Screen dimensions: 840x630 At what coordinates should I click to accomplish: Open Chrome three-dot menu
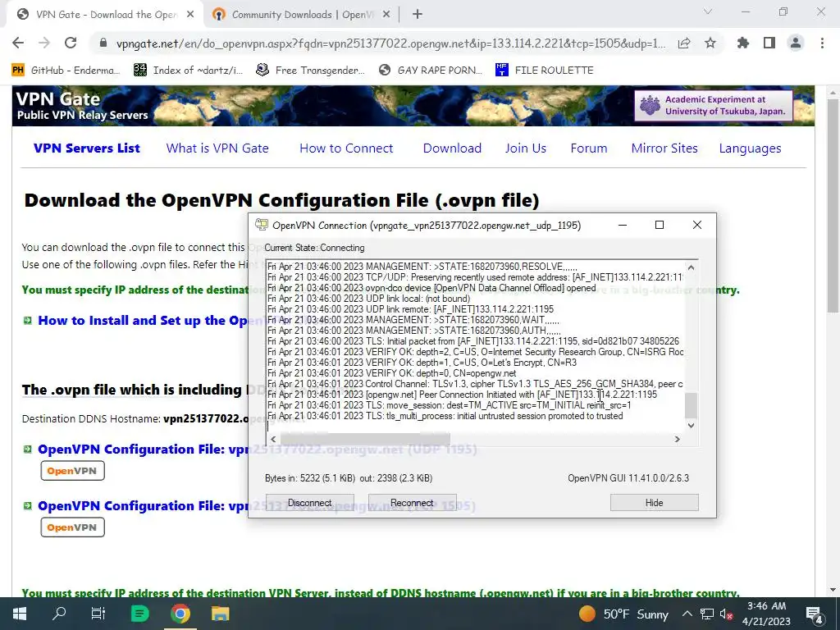(822, 43)
